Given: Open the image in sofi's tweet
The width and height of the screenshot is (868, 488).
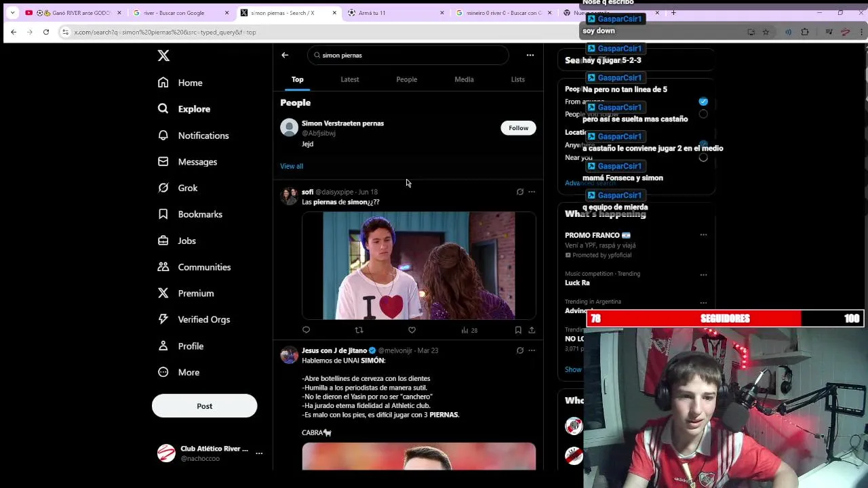Looking at the screenshot, I should click(x=419, y=266).
